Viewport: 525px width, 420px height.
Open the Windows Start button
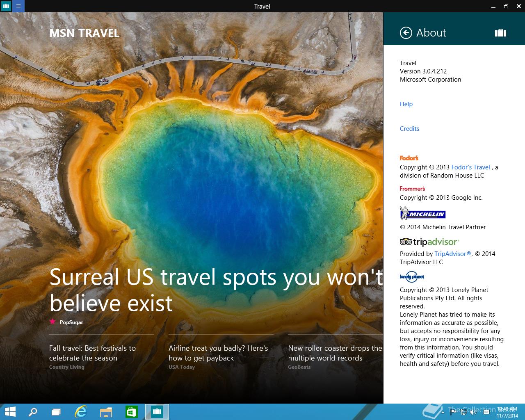tap(10, 412)
